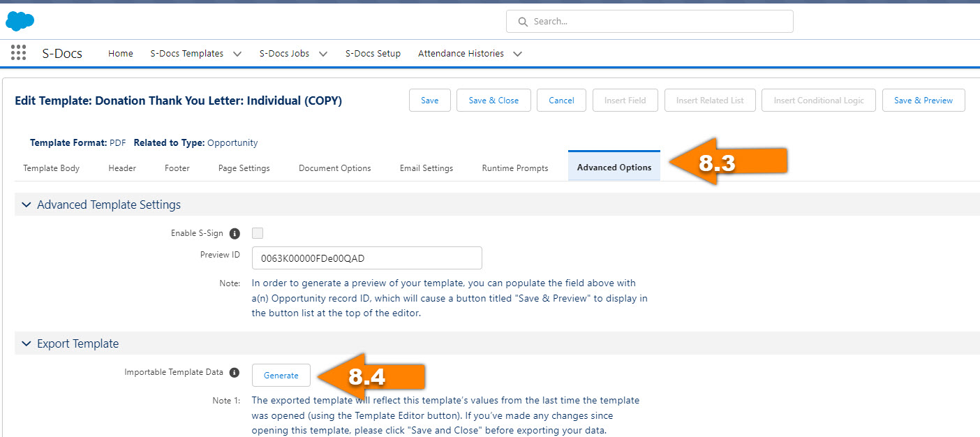The height and width of the screenshot is (437, 980).
Task: Open the S-Docs Templates dropdown arrow
Action: [x=237, y=54]
